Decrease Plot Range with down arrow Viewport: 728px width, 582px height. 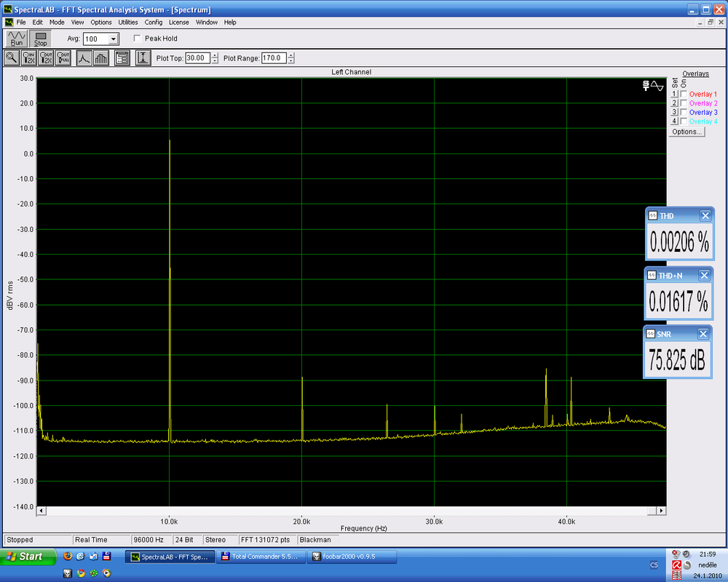click(291, 61)
